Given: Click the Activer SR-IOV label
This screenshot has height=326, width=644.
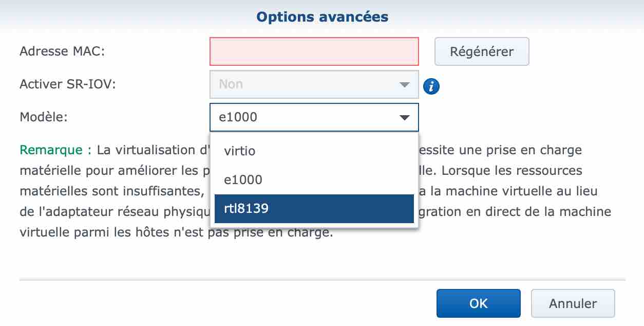Looking at the screenshot, I should pos(68,84).
